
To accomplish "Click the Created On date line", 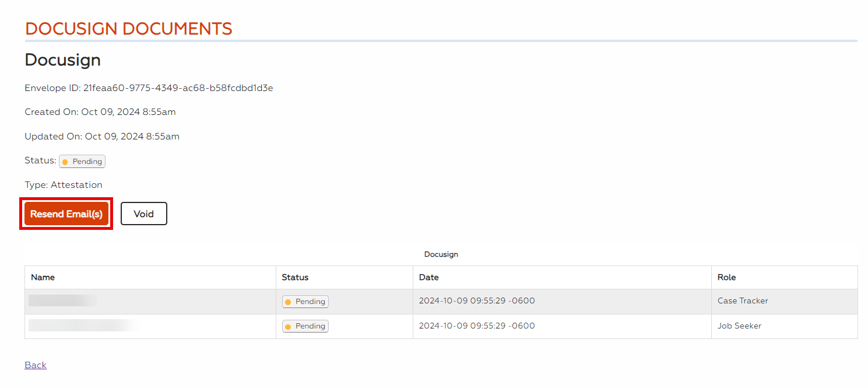I will pyautogui.click(x=100, y=112).
